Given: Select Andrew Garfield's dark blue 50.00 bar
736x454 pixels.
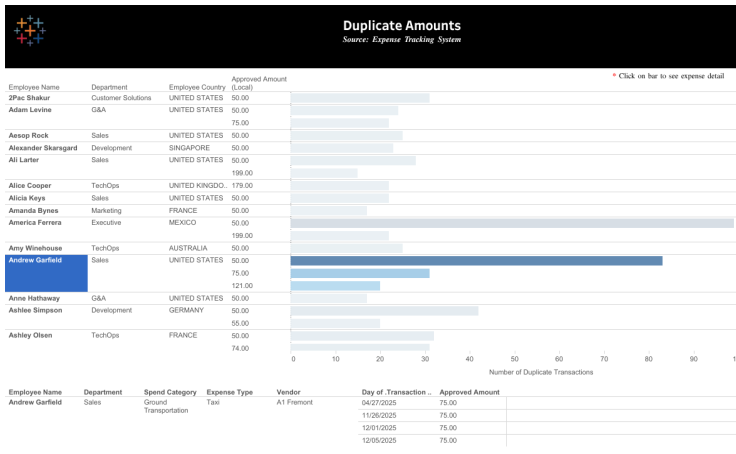Looking at the screenshot, I should pos(476,261).
